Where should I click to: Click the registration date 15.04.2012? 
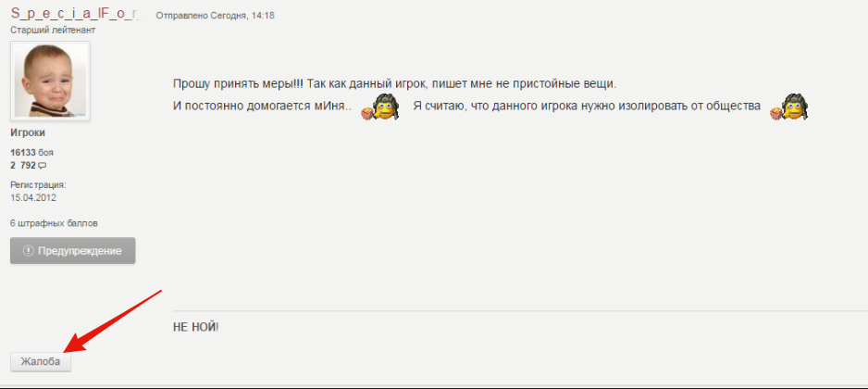33,197
